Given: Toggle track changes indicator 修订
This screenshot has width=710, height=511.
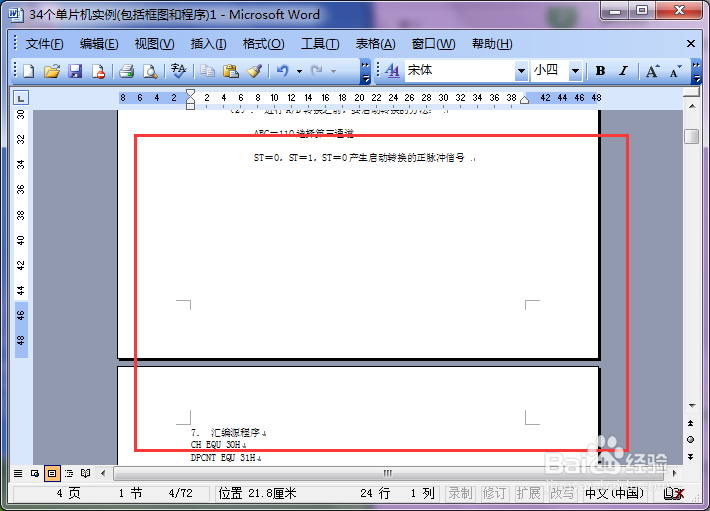Looking at the screenshot, I should (494, 493).
